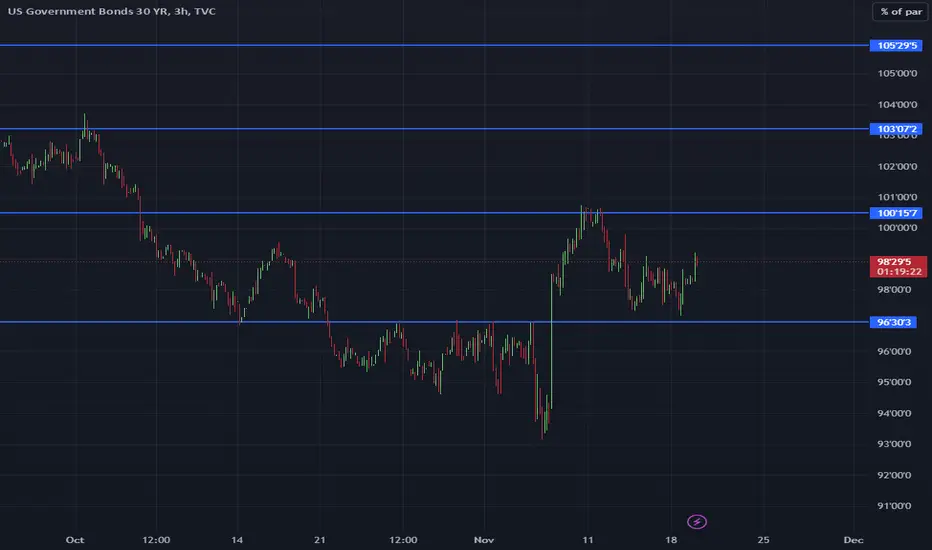
Task: Click the 104'00'0 price axis label
Action: 897,105
